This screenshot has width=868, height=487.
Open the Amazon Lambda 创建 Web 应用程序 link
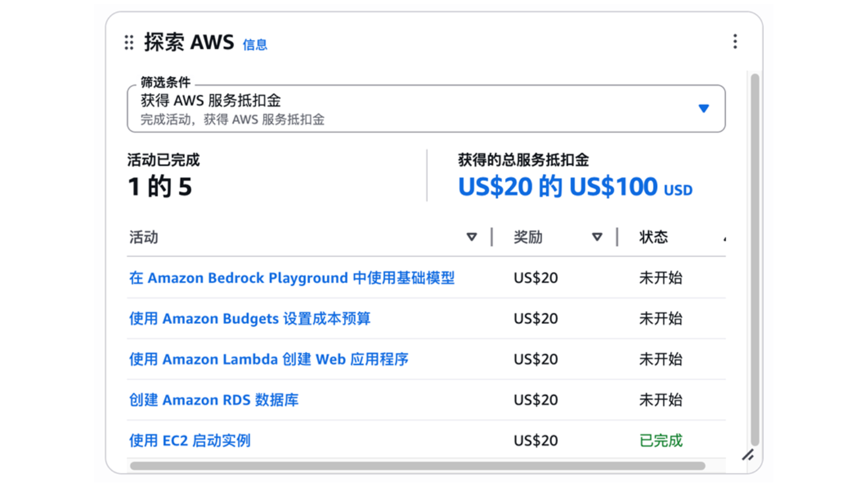tap(268, 359)
